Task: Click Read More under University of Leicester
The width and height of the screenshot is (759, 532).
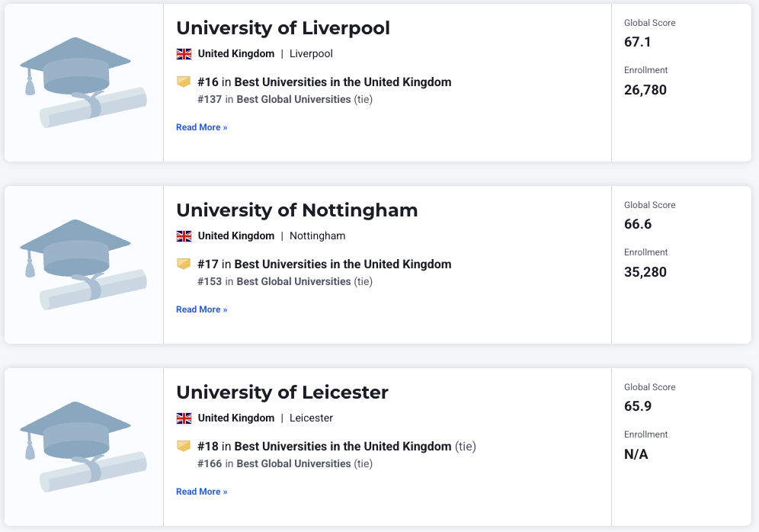Action: (x=201, y=492)
